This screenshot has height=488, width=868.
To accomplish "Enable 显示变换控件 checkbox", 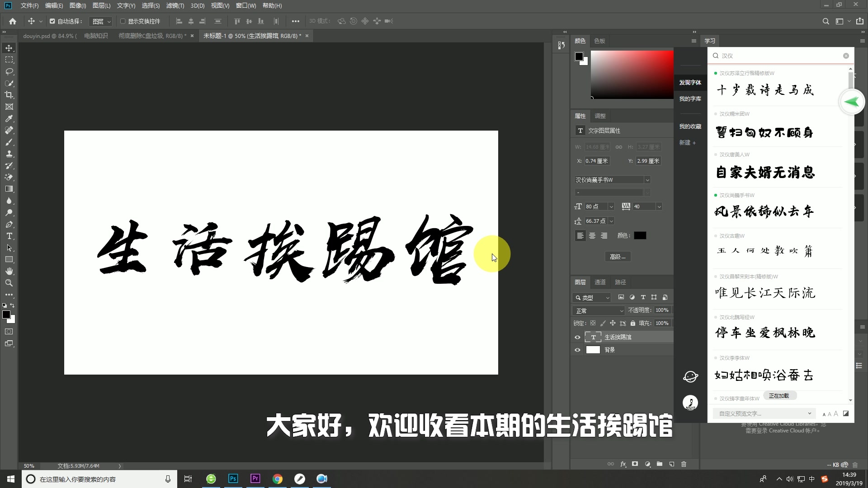I will 123,21.
